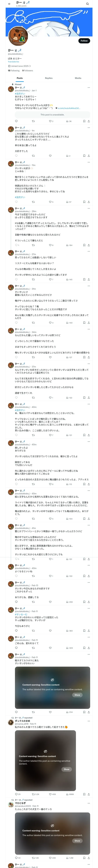
Task: Open search with the magnifier icon
Action: [88, 4]
